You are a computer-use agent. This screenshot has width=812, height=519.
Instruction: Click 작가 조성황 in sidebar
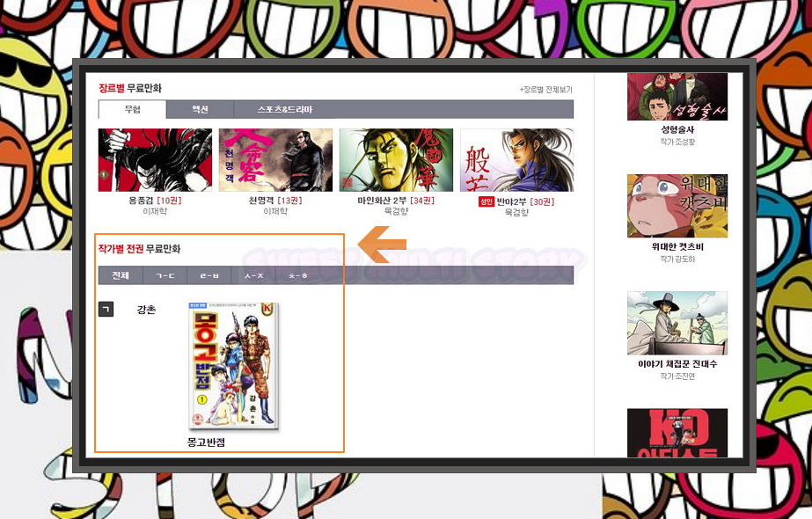tap(677, 142)
